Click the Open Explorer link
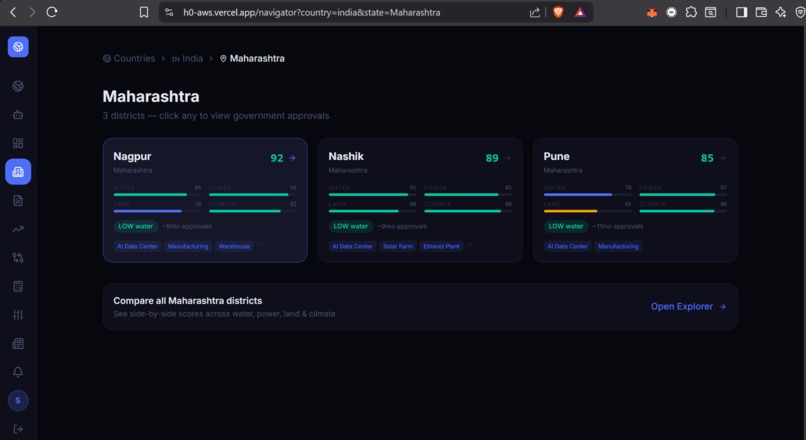The image size is (806, 440). coord(688,306)
